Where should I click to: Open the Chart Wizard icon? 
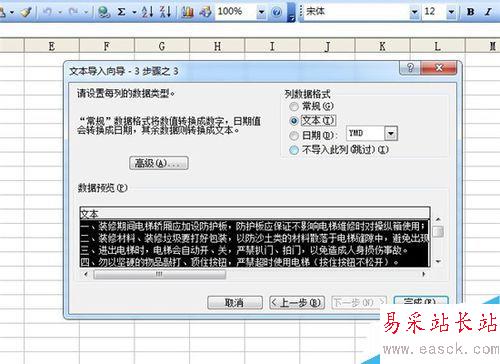click(x=188, y=12)
